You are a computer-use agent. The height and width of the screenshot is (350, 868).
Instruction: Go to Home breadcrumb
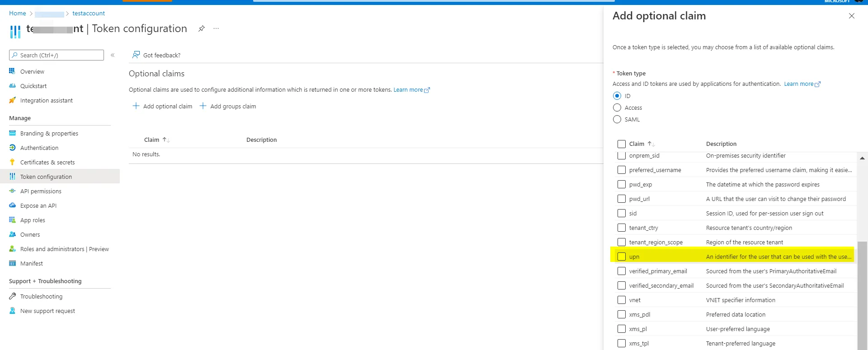pyautogui.click(x=18, y=14)
